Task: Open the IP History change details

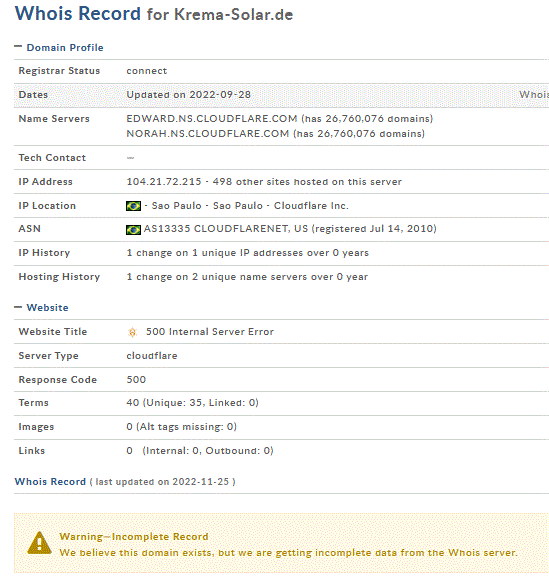Action: 247,253
